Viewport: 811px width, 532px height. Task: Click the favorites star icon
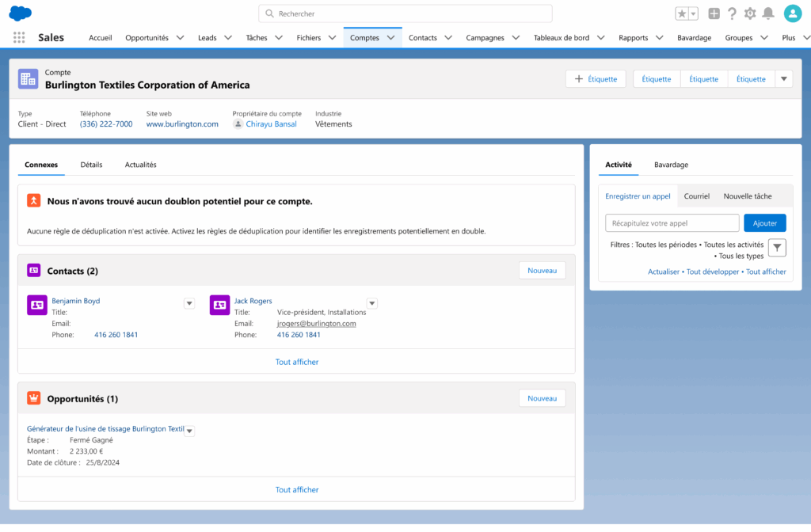(x=682, y=14)
